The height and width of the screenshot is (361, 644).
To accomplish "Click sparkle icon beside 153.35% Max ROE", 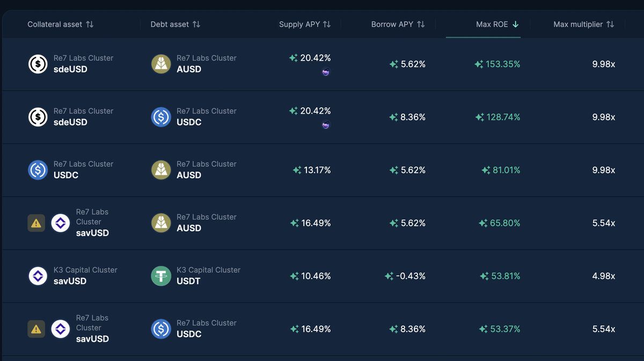I will pyautogui.click(x=479, y=64).
